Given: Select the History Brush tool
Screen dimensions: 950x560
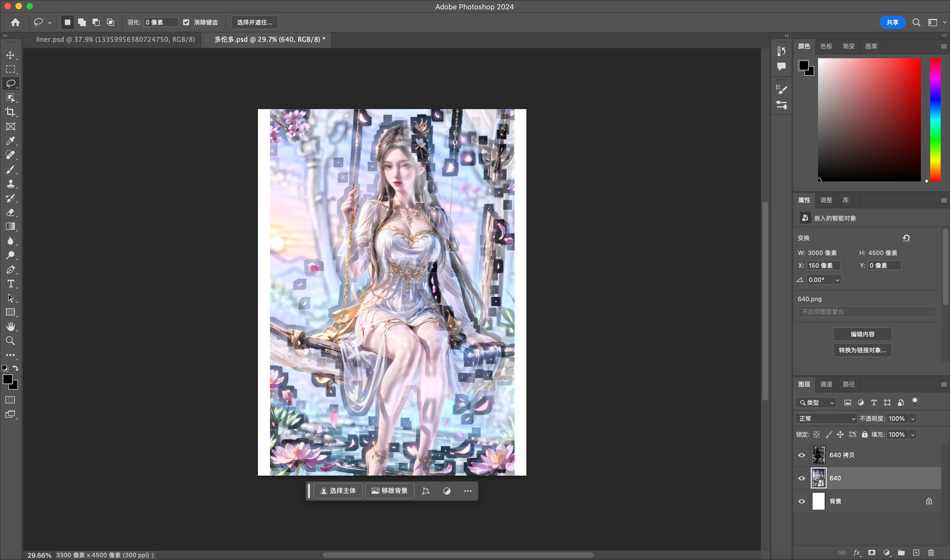Looking at the screenshot, I should coord(10,198).
